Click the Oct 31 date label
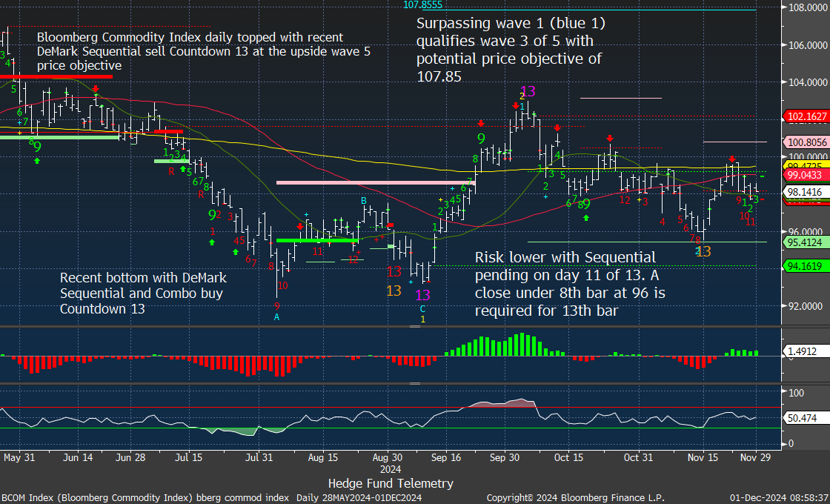The width and height of the screenshot is (830, 504). tap(639, 457)
